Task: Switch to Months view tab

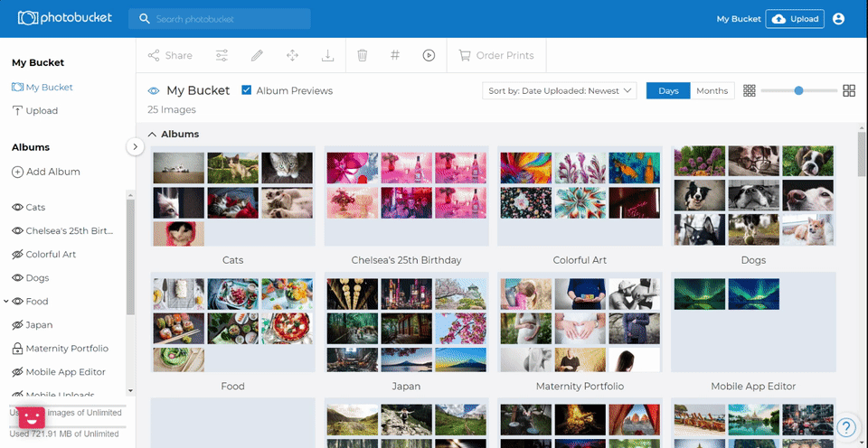Action: (712, 90)
